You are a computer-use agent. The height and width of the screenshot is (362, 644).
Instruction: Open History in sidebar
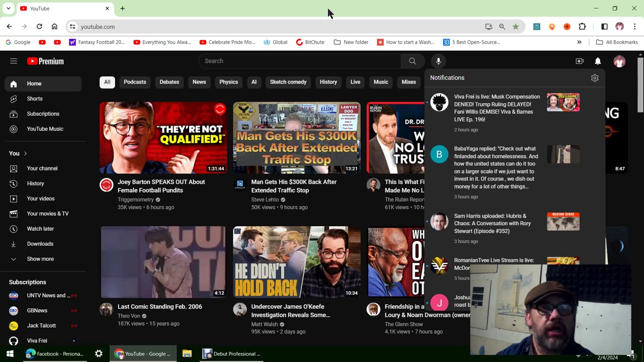43,184
